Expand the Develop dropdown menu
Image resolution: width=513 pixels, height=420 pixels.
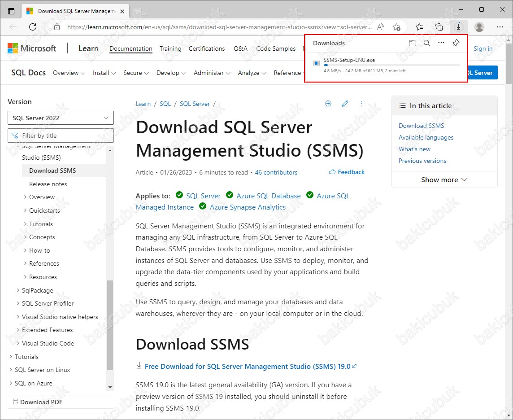click(171, 73)
